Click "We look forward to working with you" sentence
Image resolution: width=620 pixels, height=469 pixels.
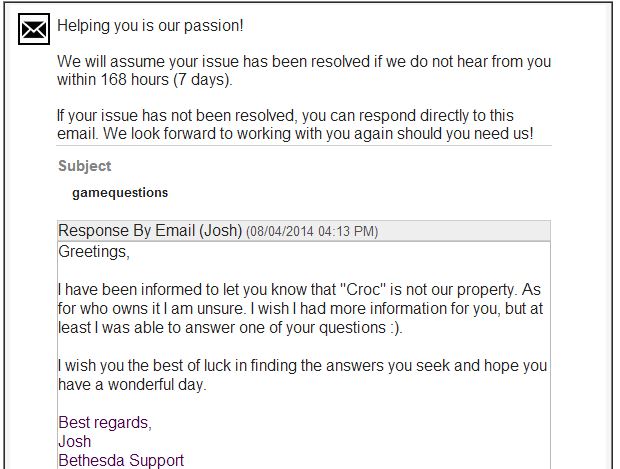pos(318,134)
